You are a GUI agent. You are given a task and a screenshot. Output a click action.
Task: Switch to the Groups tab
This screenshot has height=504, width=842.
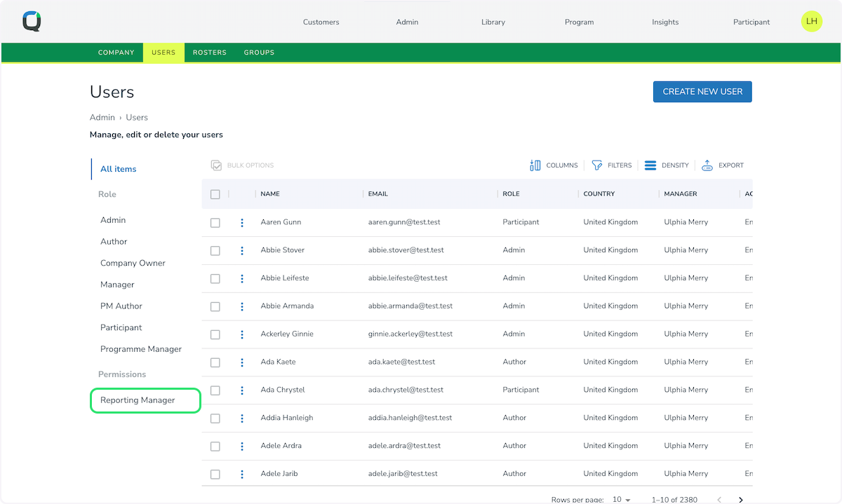coord(259,53)
